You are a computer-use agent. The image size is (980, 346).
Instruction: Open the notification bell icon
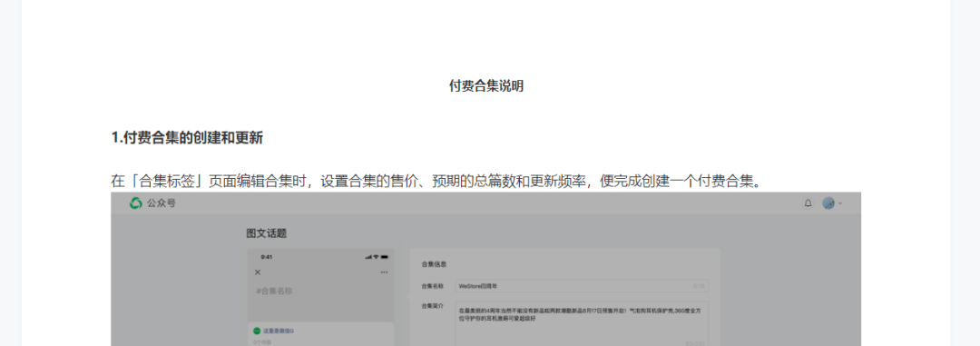[808, 203]
